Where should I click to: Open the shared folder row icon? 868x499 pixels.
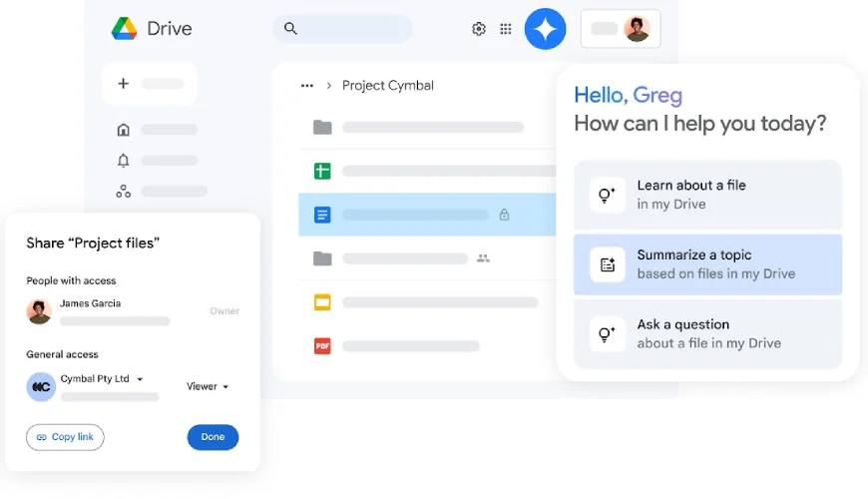[x=322, y=258]
